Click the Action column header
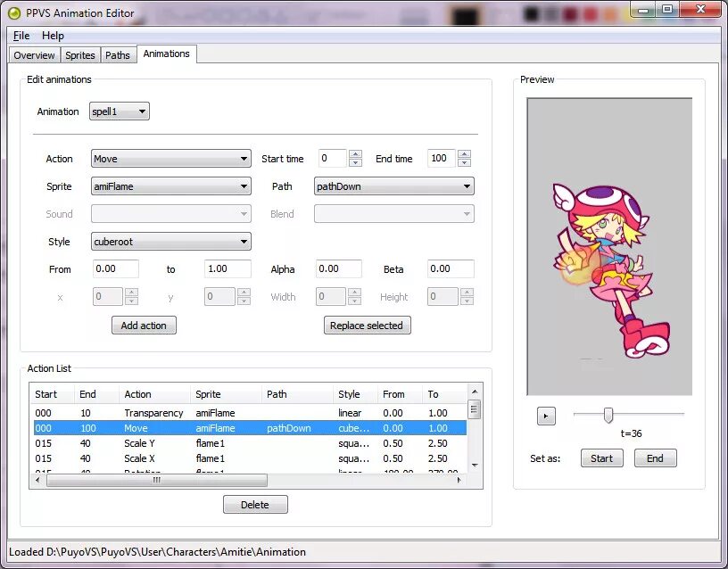The image size is (728, 569). click(x=154, y=394)
